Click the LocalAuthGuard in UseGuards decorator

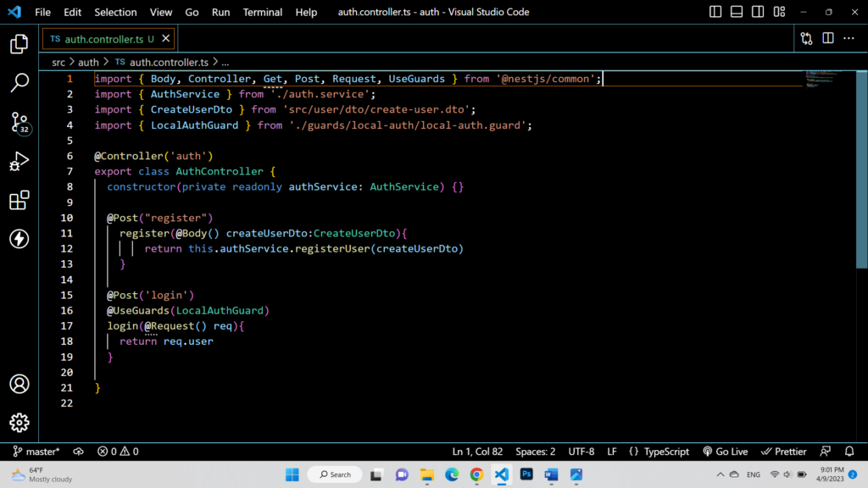point(220,311)
